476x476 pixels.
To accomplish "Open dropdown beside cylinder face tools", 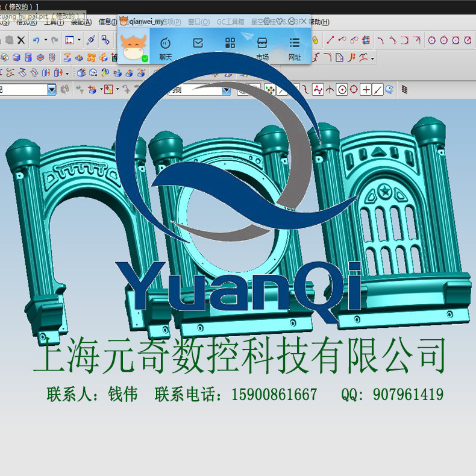I will point(67,73).
